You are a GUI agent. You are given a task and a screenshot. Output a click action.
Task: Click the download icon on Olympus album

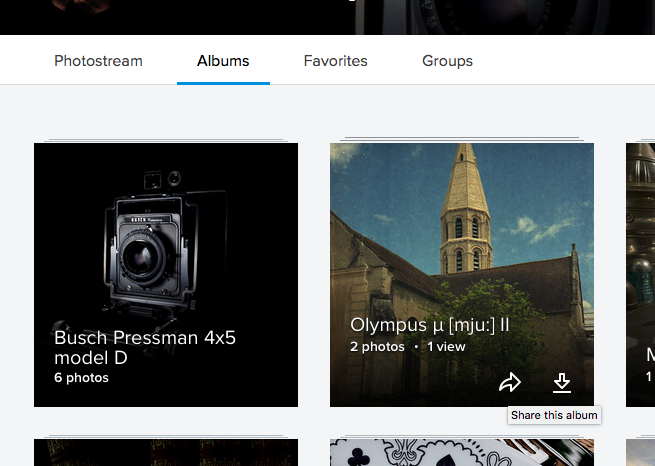562,383
